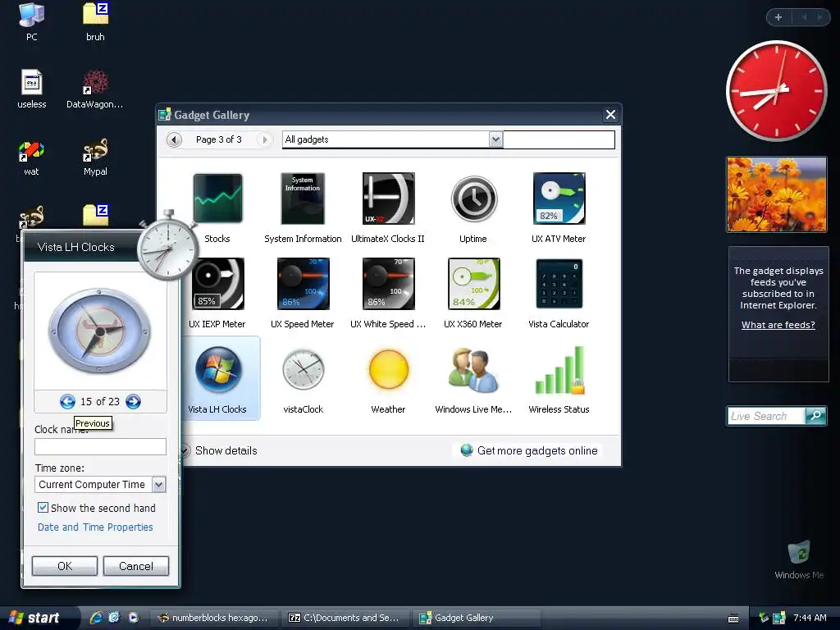Select the Stocks gadget
840x630 pixels.
coord(217,208)
